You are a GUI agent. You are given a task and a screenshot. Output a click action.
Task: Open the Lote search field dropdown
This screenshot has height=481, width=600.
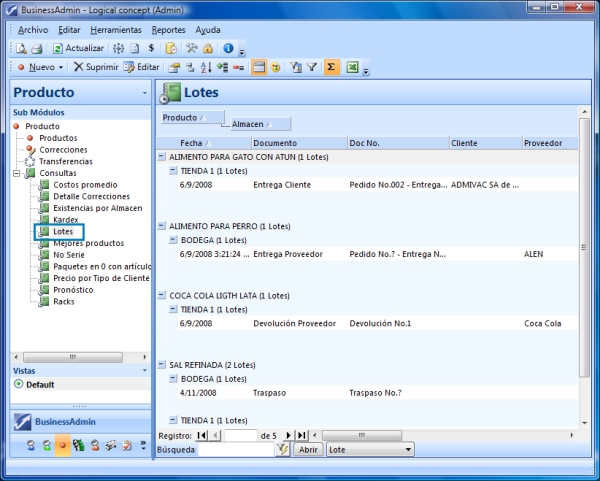pyautogui.click(x=409, y=450)
